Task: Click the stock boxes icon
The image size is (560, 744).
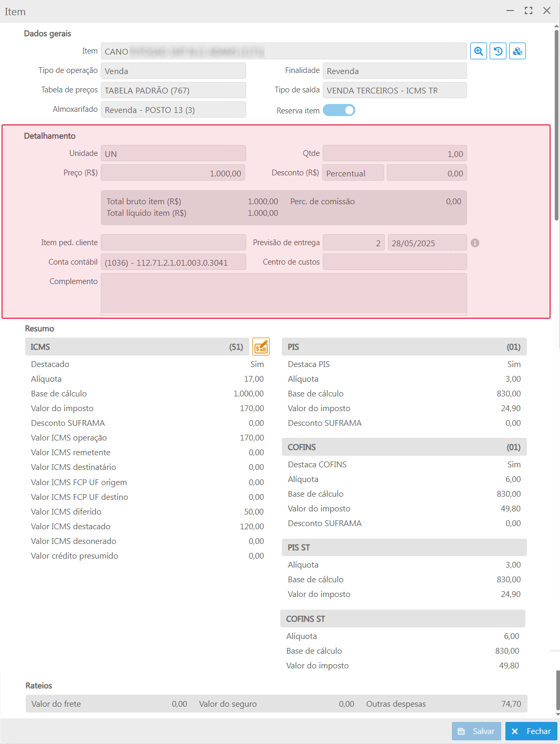Action: [517, 51]
